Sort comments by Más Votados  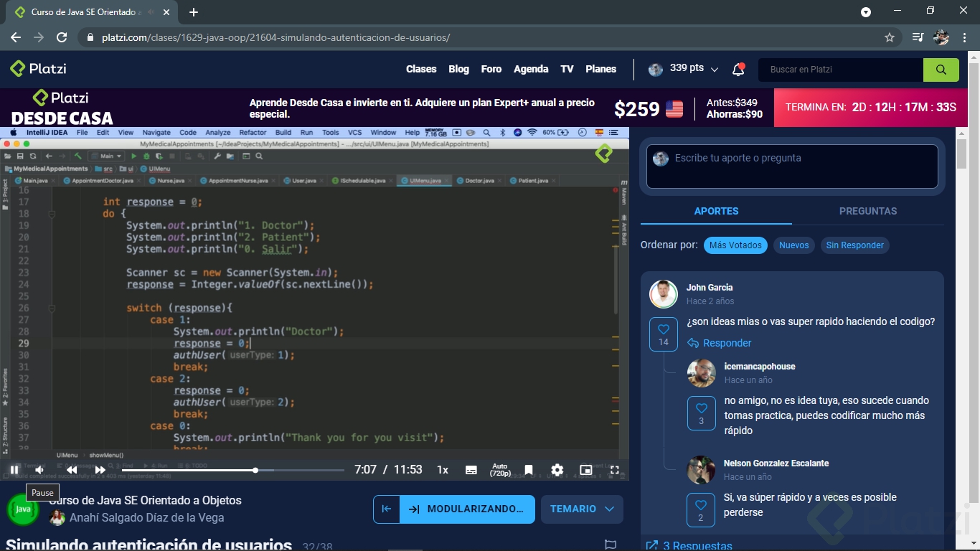[735, 245]
